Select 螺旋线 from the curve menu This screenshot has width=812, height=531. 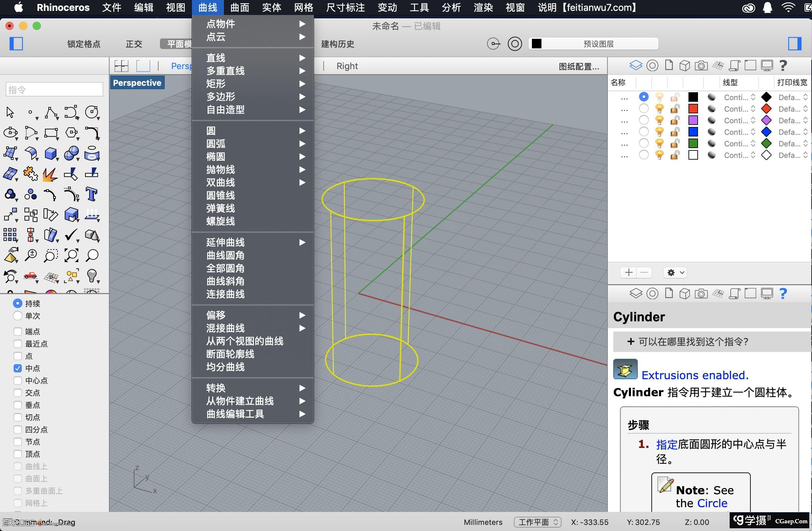(221, 221)
